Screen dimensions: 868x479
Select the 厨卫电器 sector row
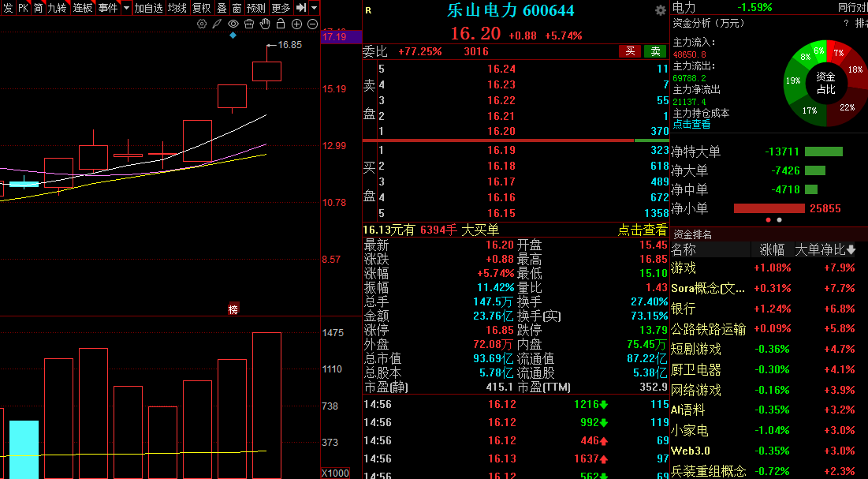tap(769, 369)
